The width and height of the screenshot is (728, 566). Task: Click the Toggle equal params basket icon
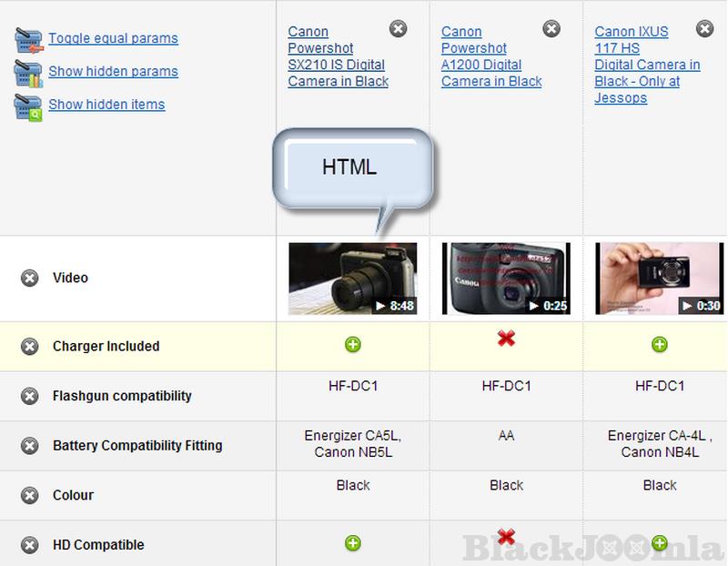pos(28,40)
